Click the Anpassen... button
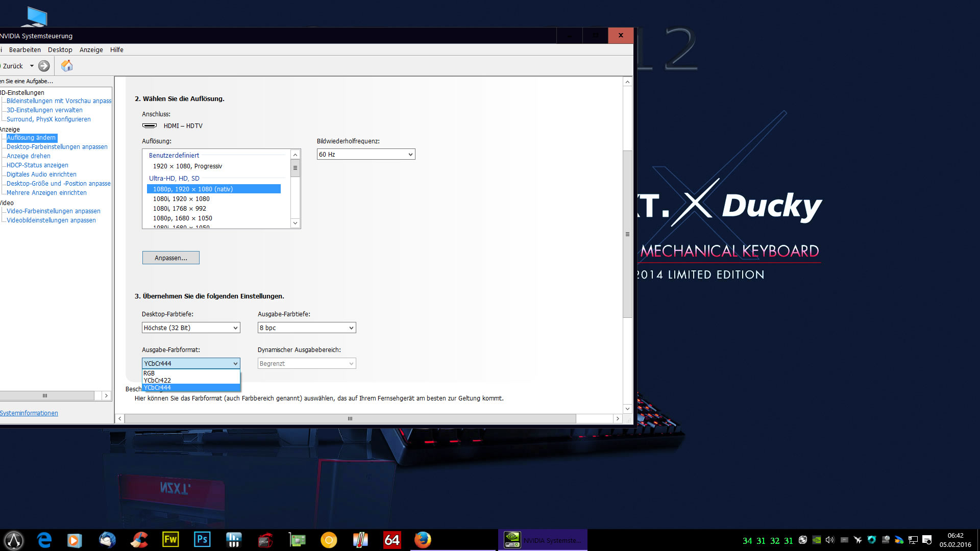Image resolution: width=980 pixels, height=551 pixels. [x=170, y=258]
